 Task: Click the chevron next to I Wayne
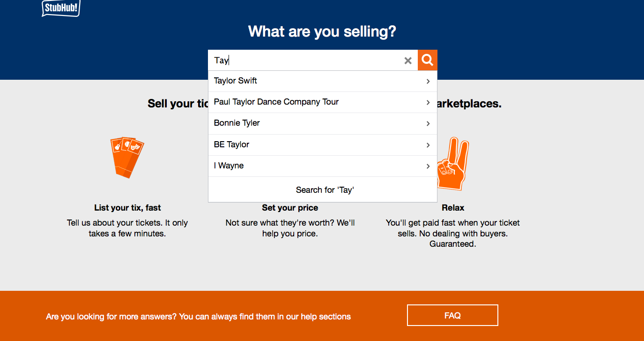(x=428, y=166)
